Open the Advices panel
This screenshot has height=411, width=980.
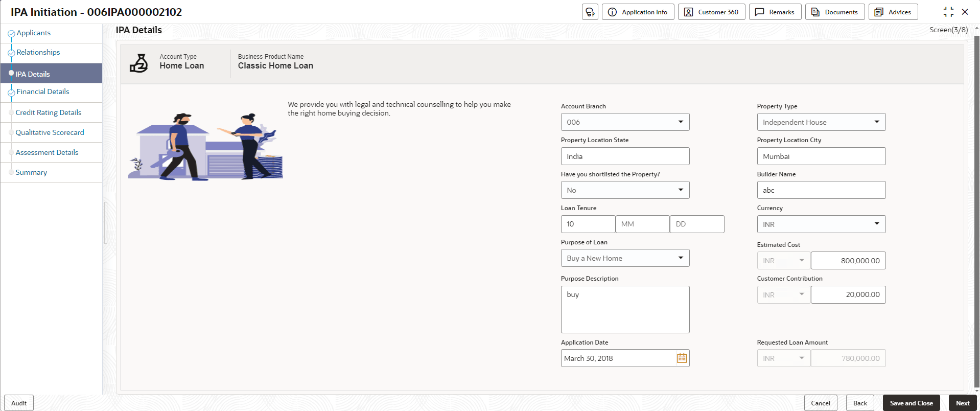point(893,12)
